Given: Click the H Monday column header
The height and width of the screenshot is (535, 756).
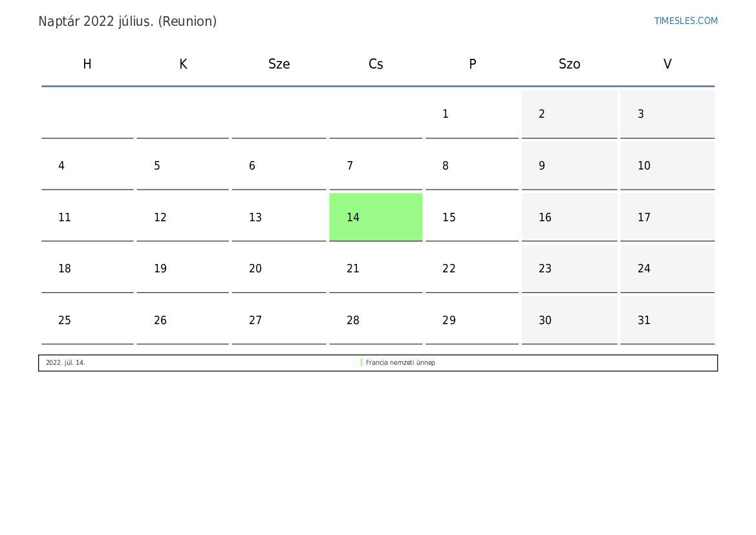Looking at the screenshot, I should coord(87,63).
